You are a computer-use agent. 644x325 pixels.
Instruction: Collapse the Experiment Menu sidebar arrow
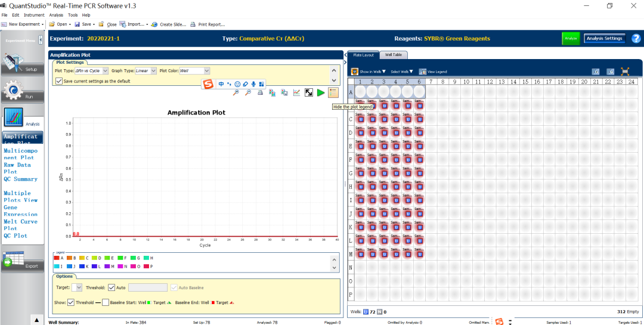41,40
